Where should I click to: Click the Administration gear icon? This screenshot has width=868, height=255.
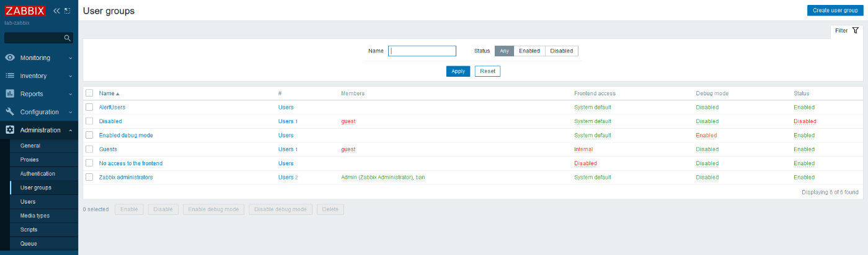(10, 130)
